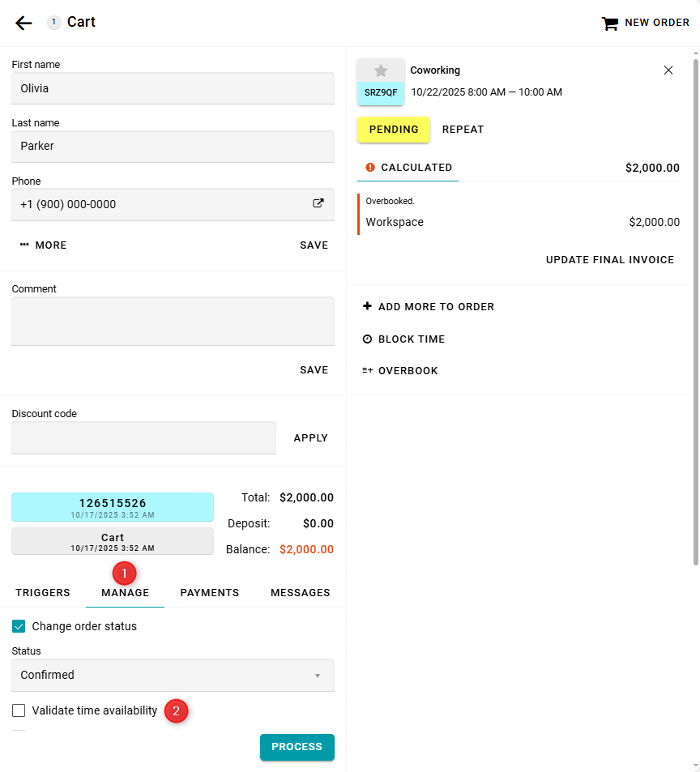Enable Validate time availability checkbox
Viewport: 700px width, 772px height.
(19, 710)
